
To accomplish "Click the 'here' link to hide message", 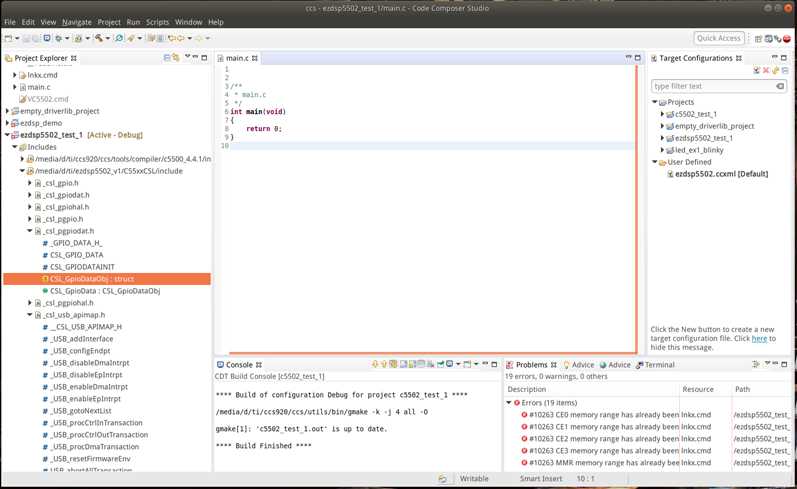I will [x=759, y=339].
